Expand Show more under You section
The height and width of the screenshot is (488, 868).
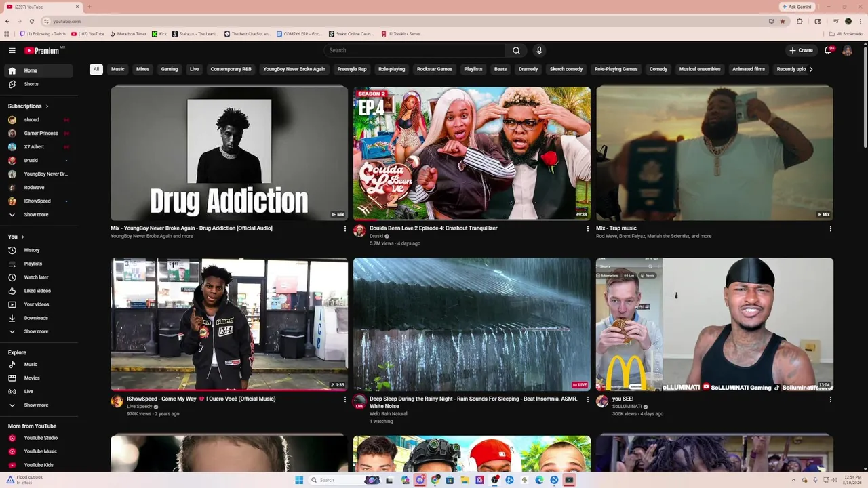[x=38, y=331]
